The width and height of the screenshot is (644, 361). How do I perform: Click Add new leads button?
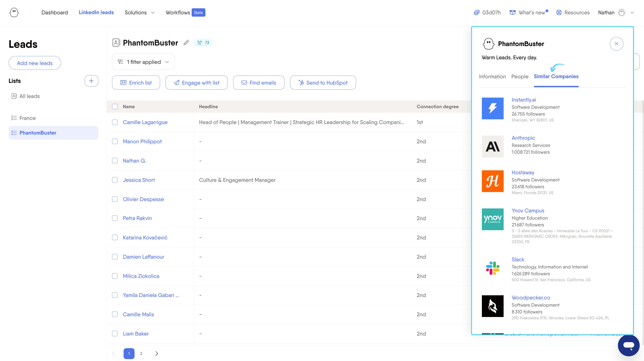pos(35,63)
